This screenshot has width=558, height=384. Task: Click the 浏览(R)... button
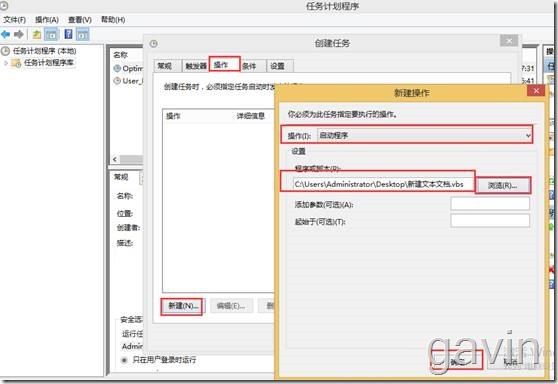502,185
